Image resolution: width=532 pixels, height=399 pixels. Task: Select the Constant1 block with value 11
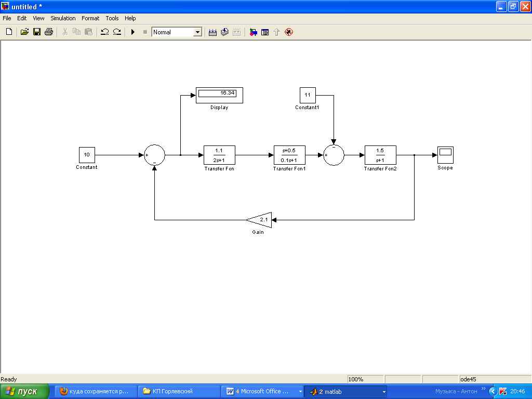pos(308,96)
